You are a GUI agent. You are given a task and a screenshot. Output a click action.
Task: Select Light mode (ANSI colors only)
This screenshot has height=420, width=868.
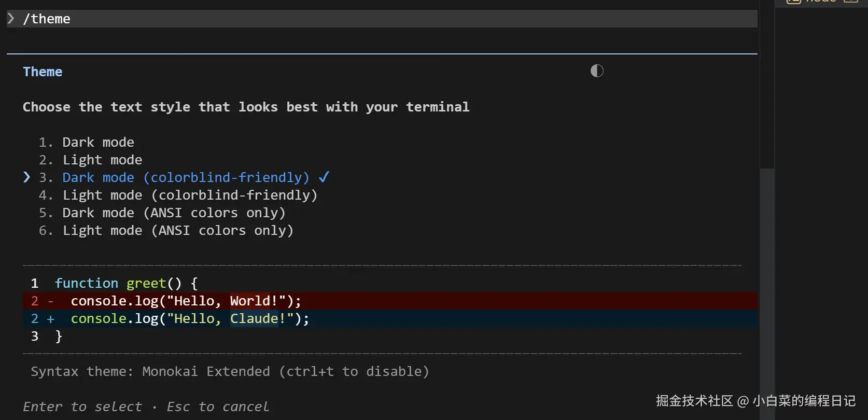click(178, 230)
